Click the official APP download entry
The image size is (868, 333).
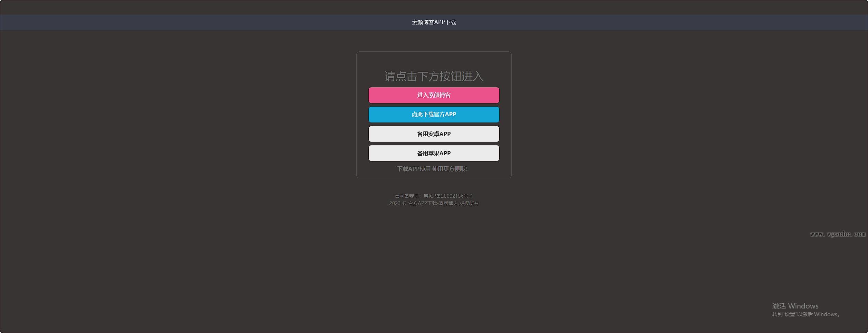coord(434,114)
